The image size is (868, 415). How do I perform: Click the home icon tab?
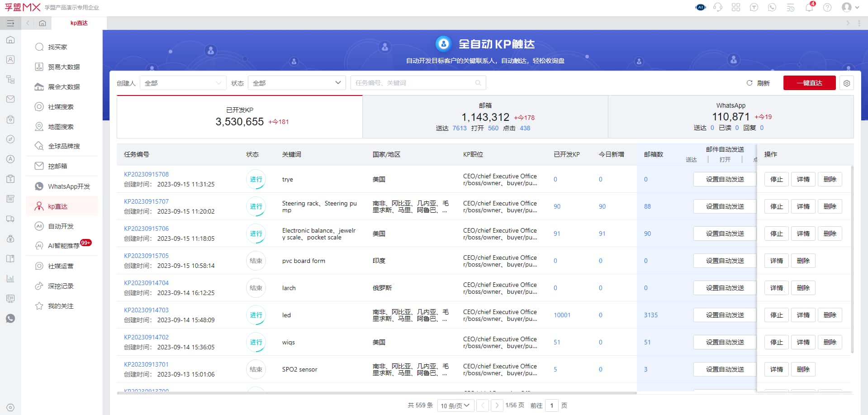click(x=43, y=23)
